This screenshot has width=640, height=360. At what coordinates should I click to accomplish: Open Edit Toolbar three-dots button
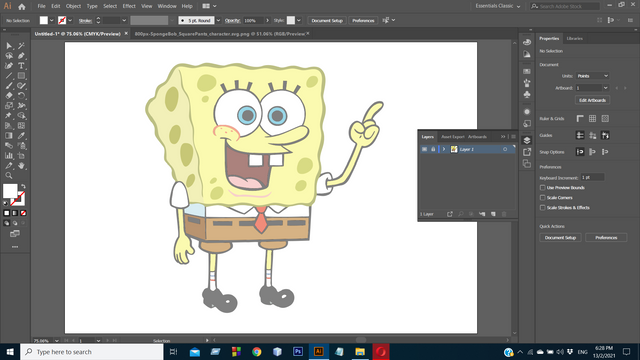[x=15, y=247]
